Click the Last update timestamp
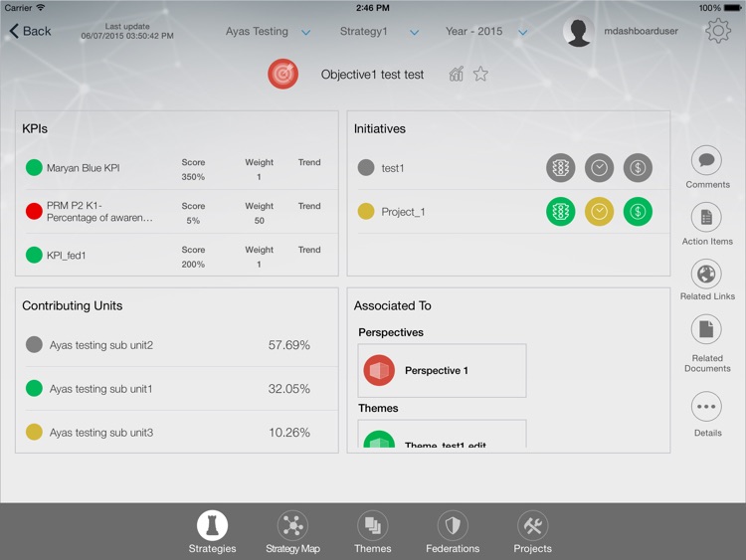Image resolution: width=746 pixels, height=560 pixels. pos(127,31)
